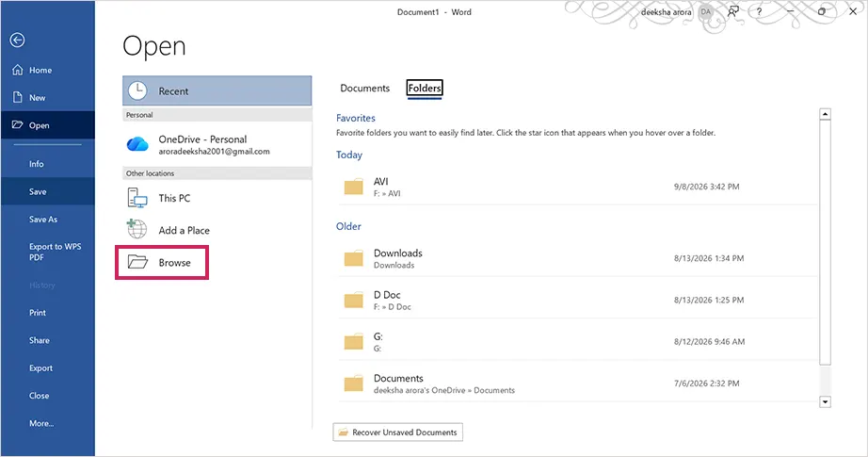The image size is (868, 457).
Task: Switch to the Documents tab
Action: (x=364, y=88)
